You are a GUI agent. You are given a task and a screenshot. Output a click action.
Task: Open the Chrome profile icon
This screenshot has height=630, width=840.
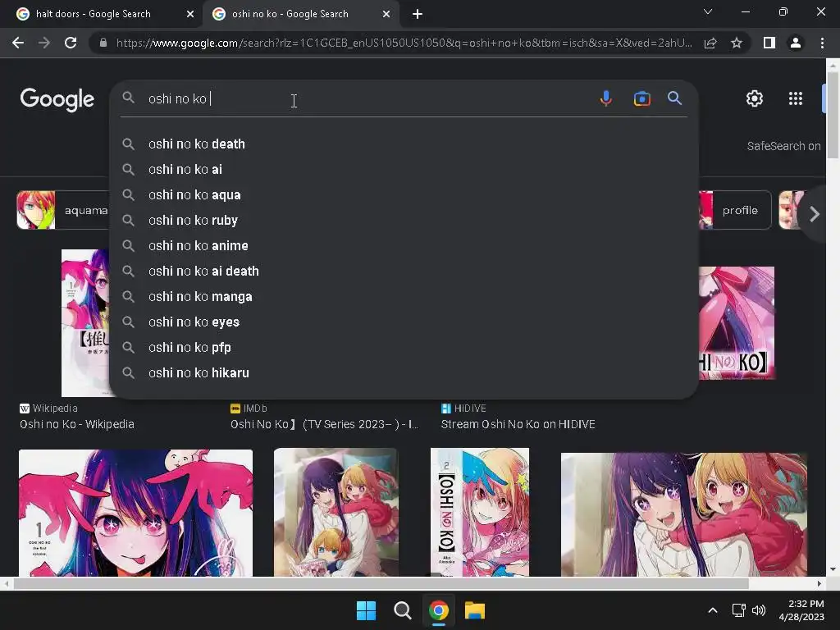(796, 43)
